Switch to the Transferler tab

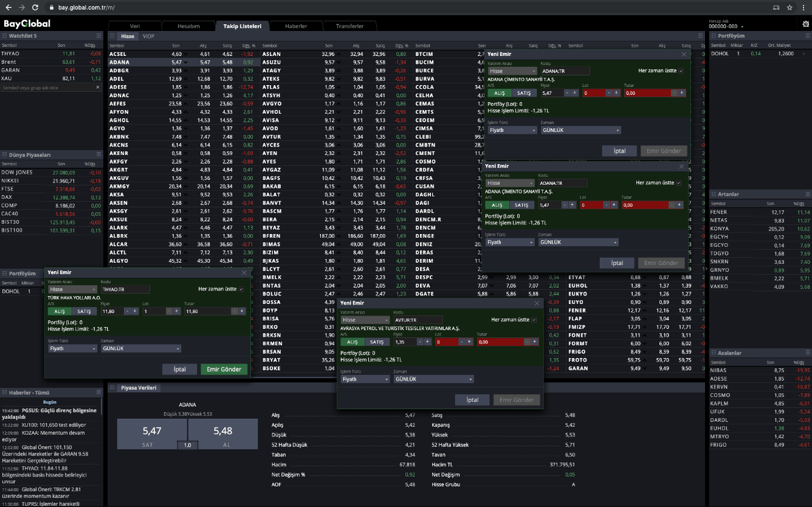[x=349, y=26]
